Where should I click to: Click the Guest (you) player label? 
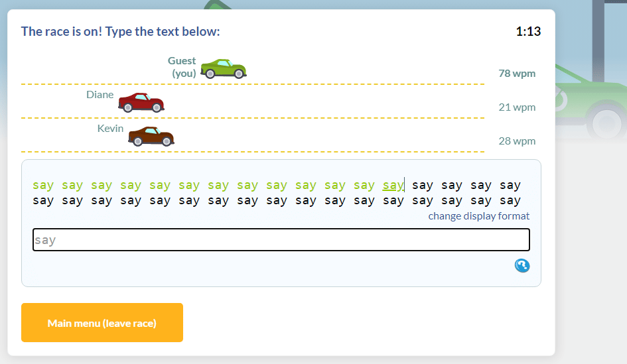[x=182, y=67]
